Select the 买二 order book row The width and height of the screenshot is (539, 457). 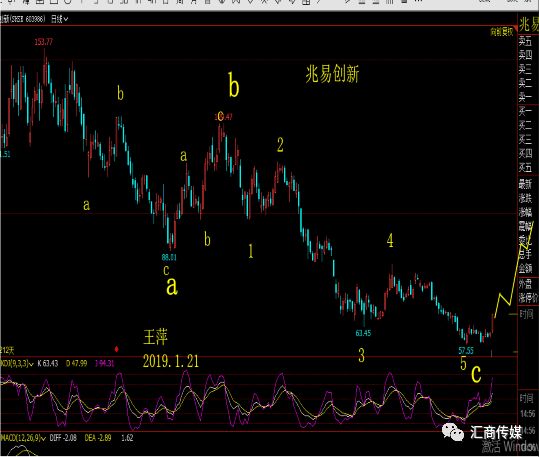[x=526, y=126]
